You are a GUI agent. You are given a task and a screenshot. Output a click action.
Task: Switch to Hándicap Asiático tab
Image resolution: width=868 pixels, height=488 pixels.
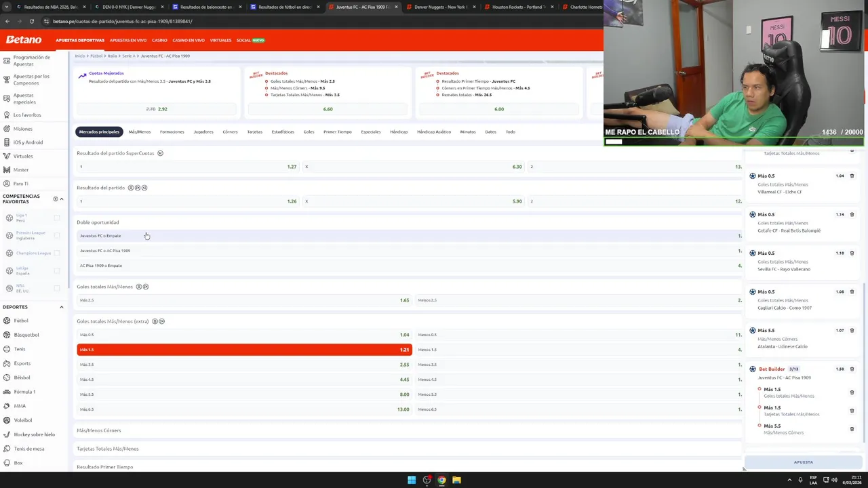pyautogui.click(x=434, y=131)
